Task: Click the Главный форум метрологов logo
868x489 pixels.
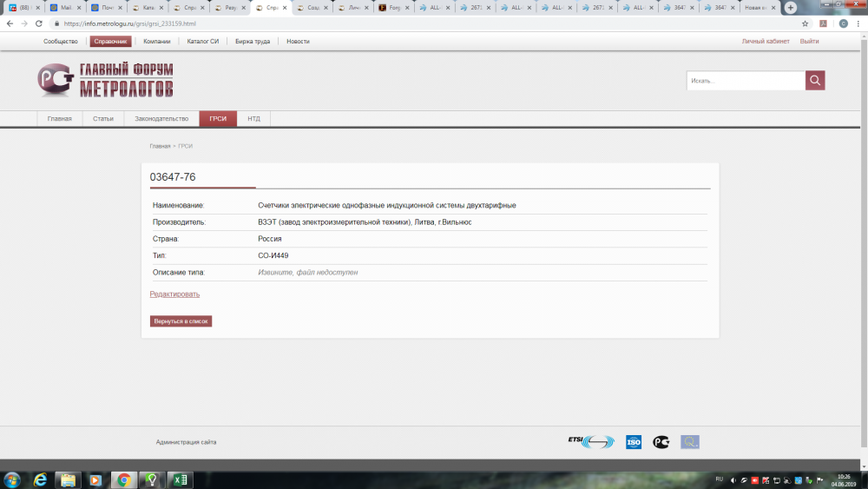Action: point(105,80)
